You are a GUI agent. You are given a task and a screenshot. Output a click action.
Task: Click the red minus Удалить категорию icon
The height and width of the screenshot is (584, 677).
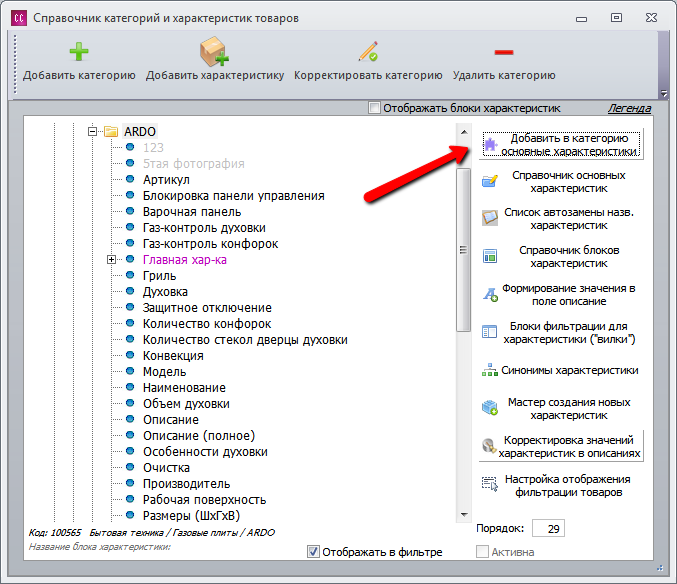(x=504, y=52)
